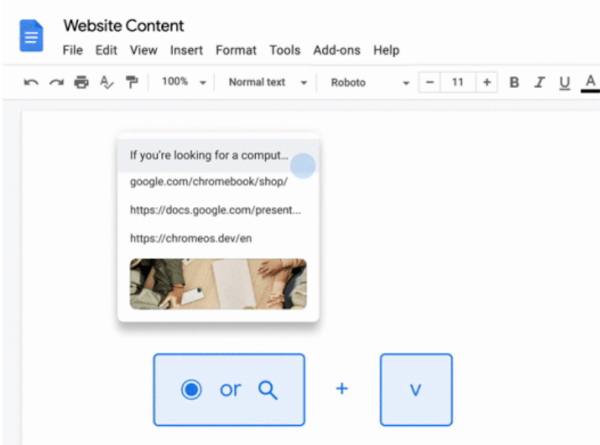This screenshot has width=600, height=445.
Task: Click the Website Content document title
Action: tap(124, 26)
